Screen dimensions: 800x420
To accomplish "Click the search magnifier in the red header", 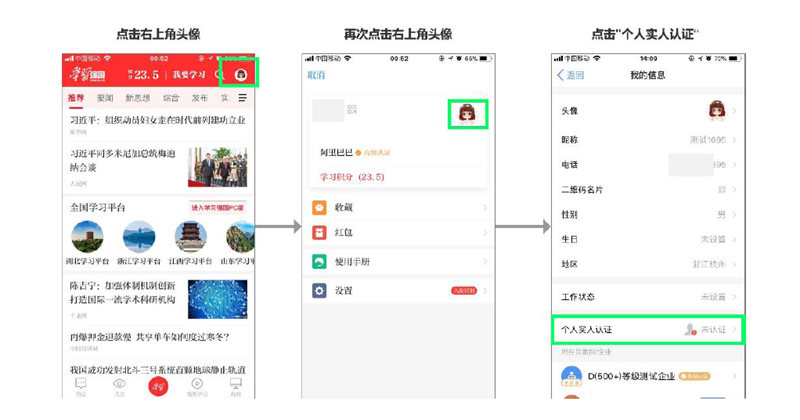I will tap(219, 74).
